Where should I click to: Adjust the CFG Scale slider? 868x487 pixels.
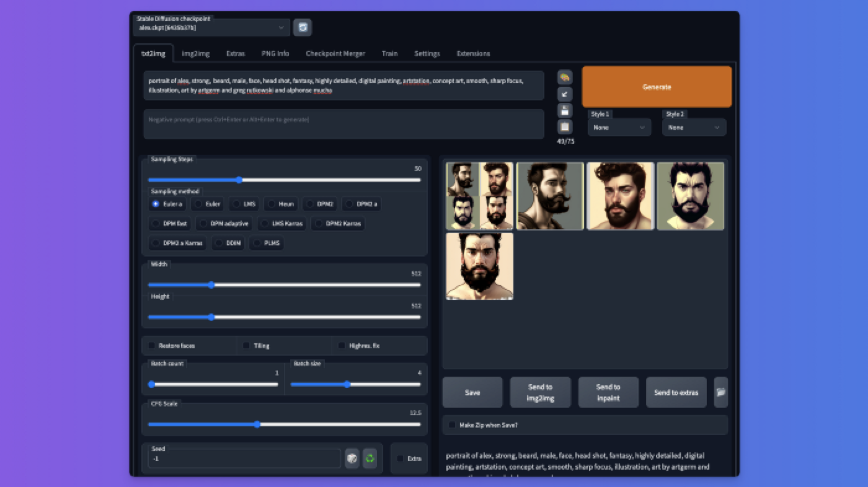(285, 424)
